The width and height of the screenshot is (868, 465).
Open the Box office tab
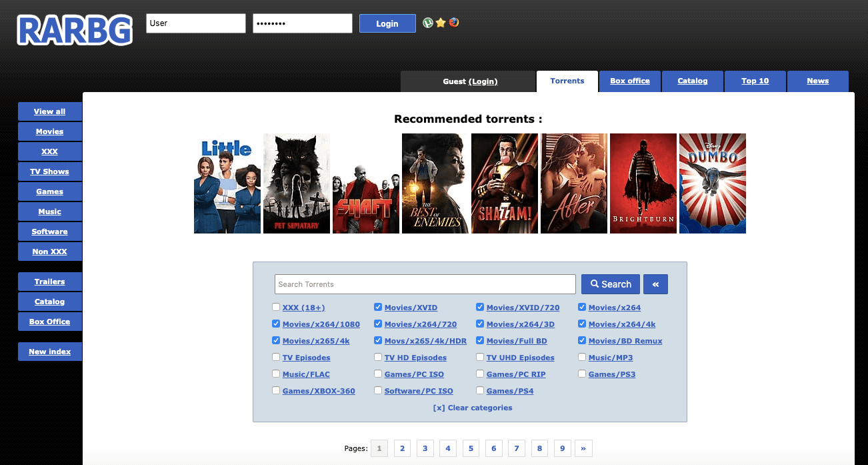pos(630,81)
